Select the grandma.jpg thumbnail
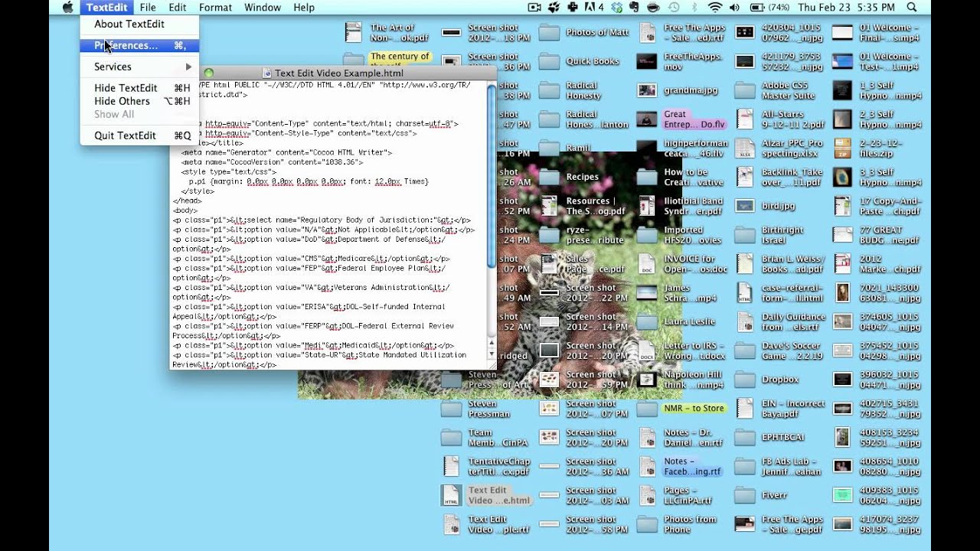This screenshot has width=980, height=551. [x=647, y=90]
